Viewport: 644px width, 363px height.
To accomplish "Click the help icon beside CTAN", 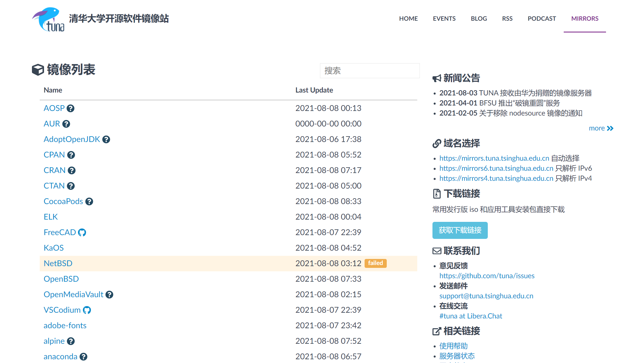I will [x=71, y=186].
